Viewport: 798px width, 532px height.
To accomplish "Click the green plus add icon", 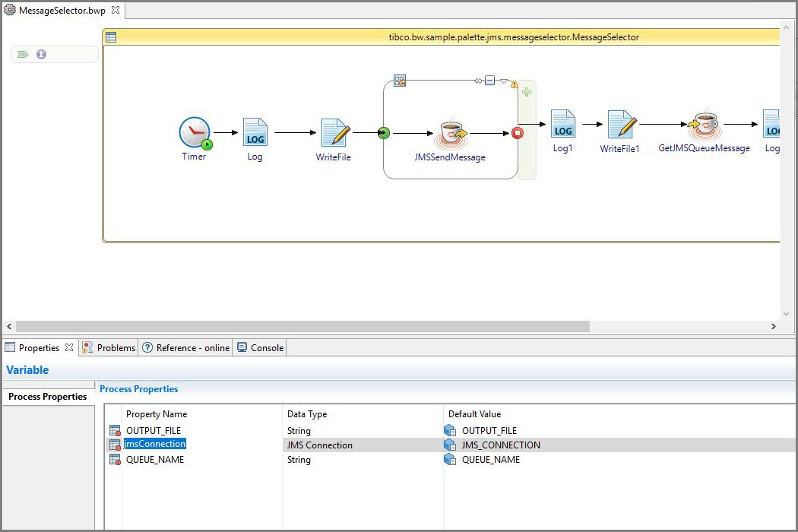I will point(527,92).
